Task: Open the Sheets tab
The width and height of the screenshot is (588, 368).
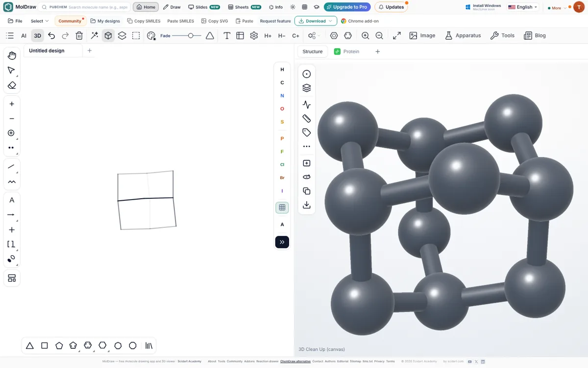Action: tap(245, 7)
